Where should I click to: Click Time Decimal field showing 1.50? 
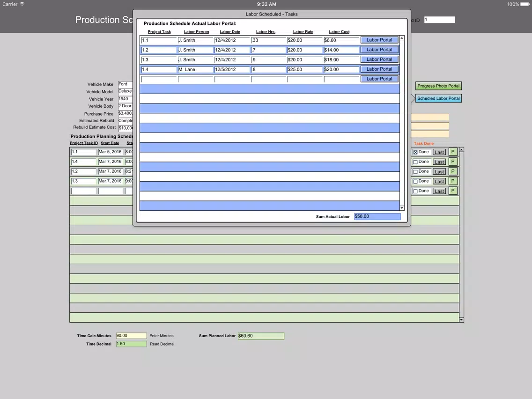[131, 344]
